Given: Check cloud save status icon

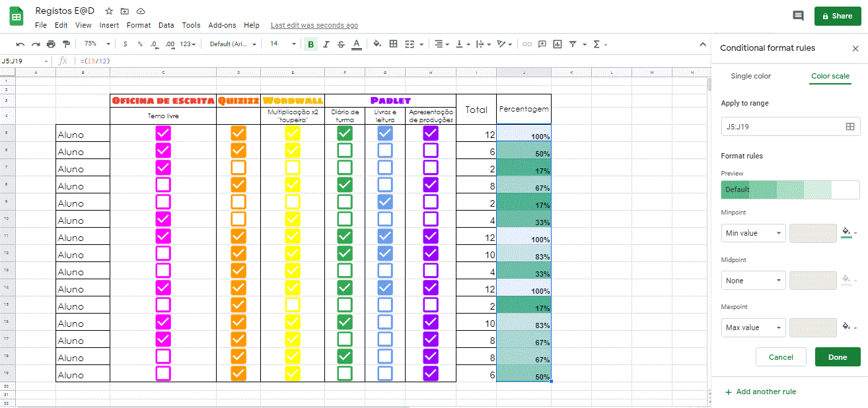Looking at the screenshot, I should 141,11.
